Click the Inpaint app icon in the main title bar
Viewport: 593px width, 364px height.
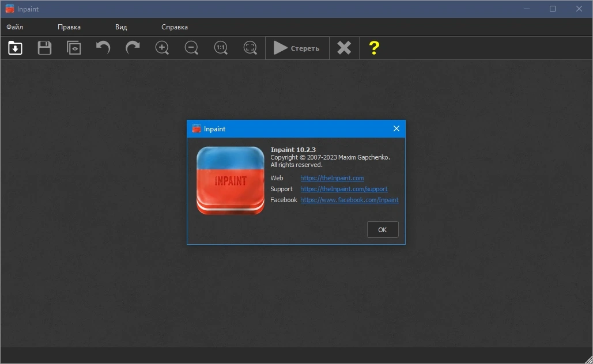pos(9,9)
